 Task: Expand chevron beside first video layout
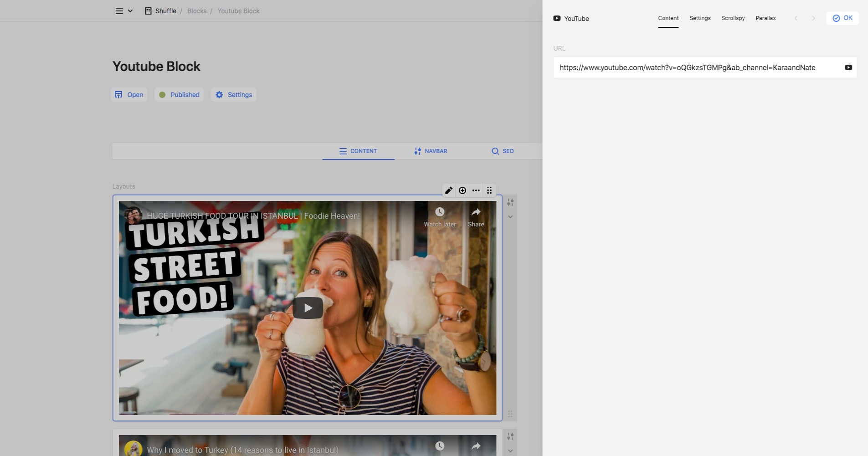coord(510,217)
